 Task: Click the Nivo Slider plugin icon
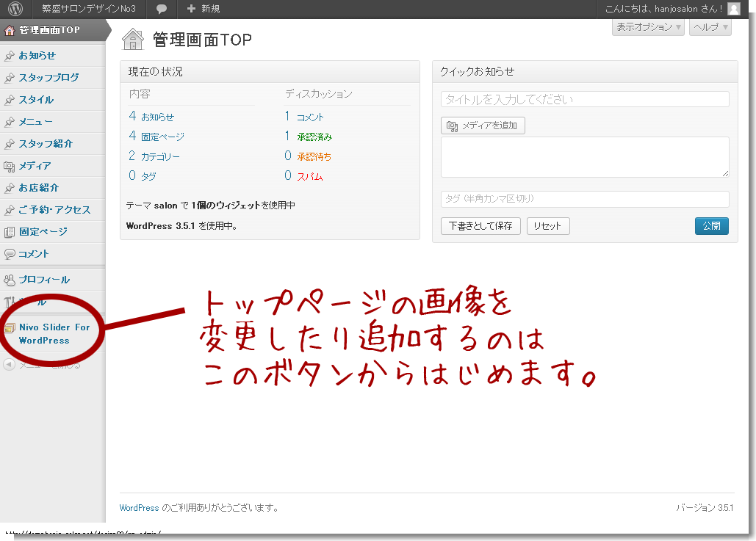click(x=10, y=328)
